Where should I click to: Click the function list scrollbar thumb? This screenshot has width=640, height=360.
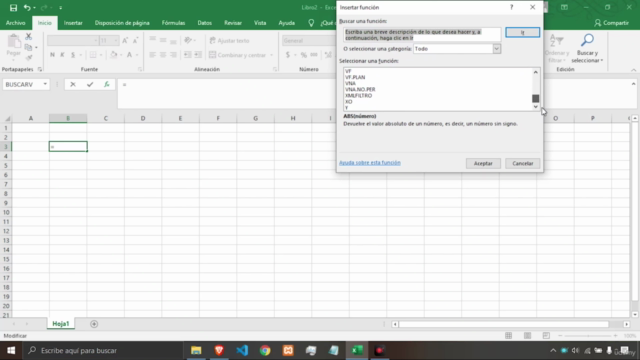(x=536, y=98)
